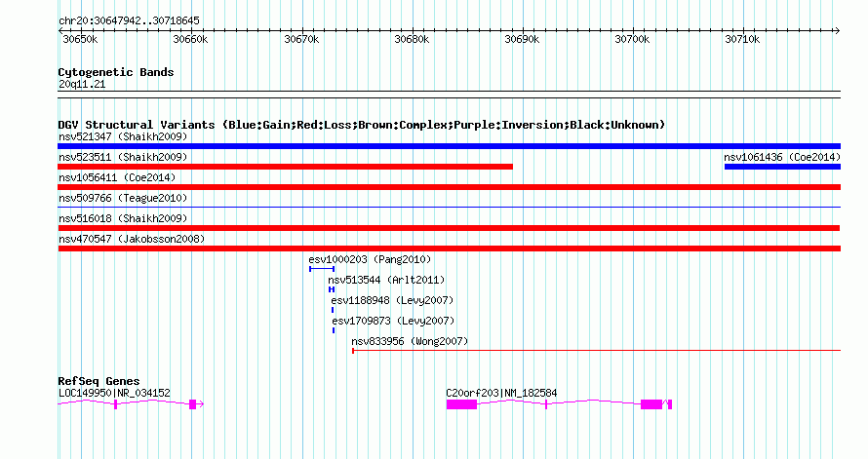The width and height of the screenshot is (868, 459).
Task: Select the thin red nsv833956 line
Action: point(596,351)
